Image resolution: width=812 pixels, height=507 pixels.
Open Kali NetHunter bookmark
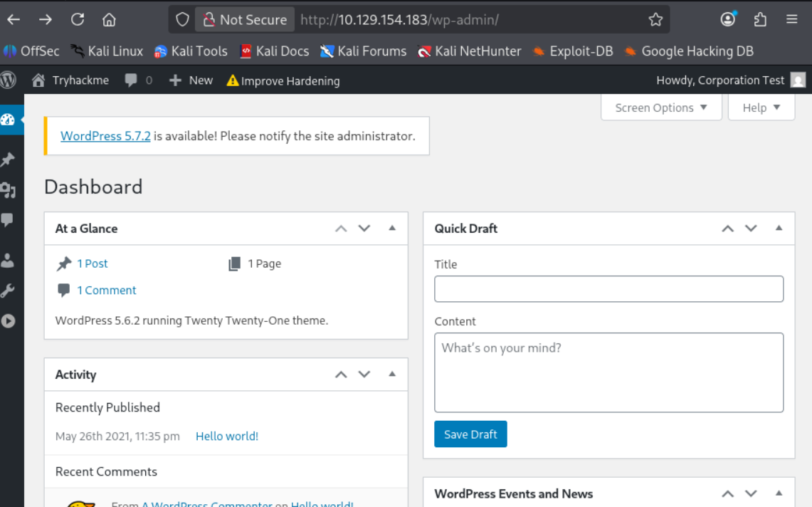tap(470, 51)
